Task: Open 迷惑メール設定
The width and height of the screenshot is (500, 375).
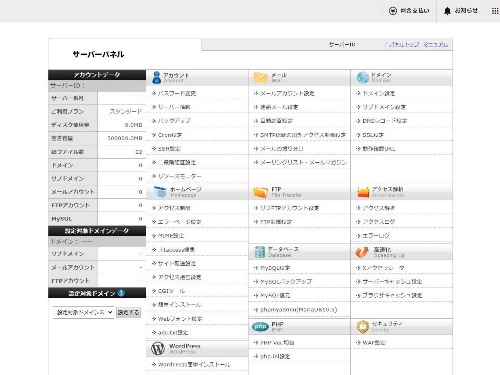Action: point(279,107)
